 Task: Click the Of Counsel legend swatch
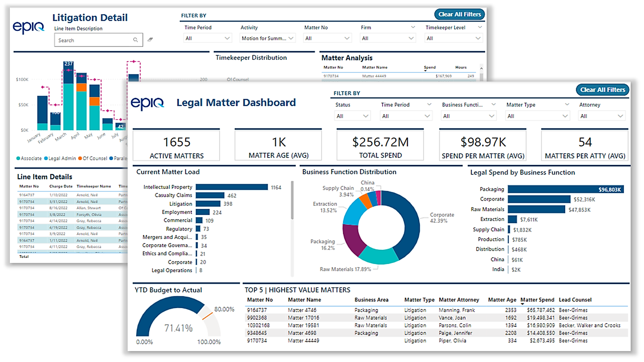[80, 158]
